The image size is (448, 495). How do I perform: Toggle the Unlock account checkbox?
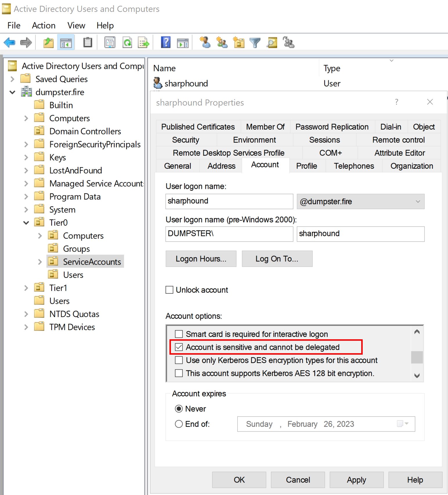click(x=169, y=290)
